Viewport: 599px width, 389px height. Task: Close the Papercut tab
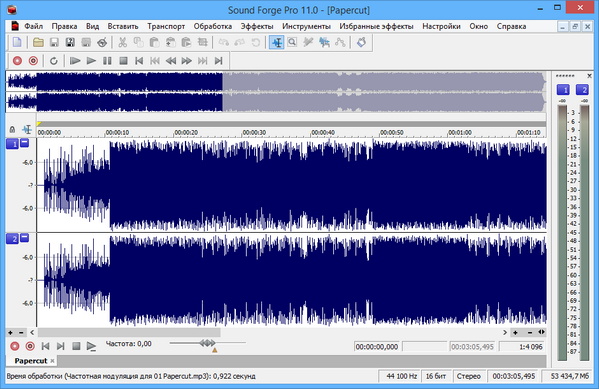52,361
